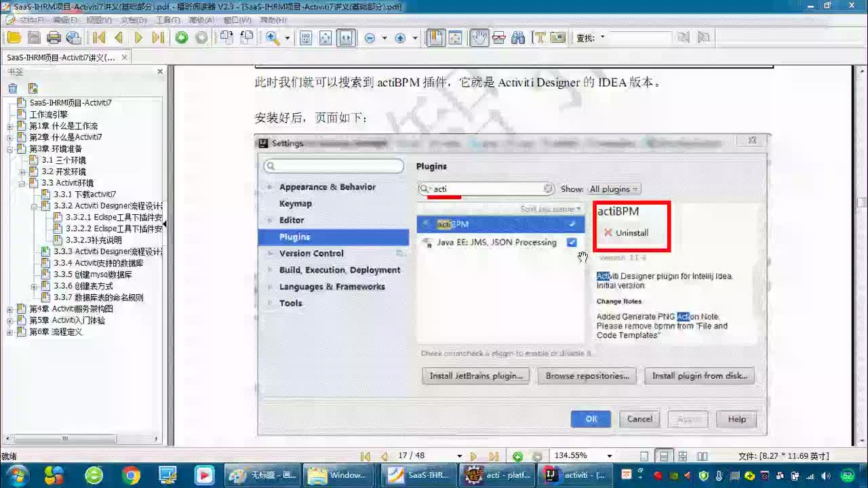Image resolution: width=868 pixels, height=488 pixels.
Task: Click the Fit Page icon
Action: click(325, 38)
